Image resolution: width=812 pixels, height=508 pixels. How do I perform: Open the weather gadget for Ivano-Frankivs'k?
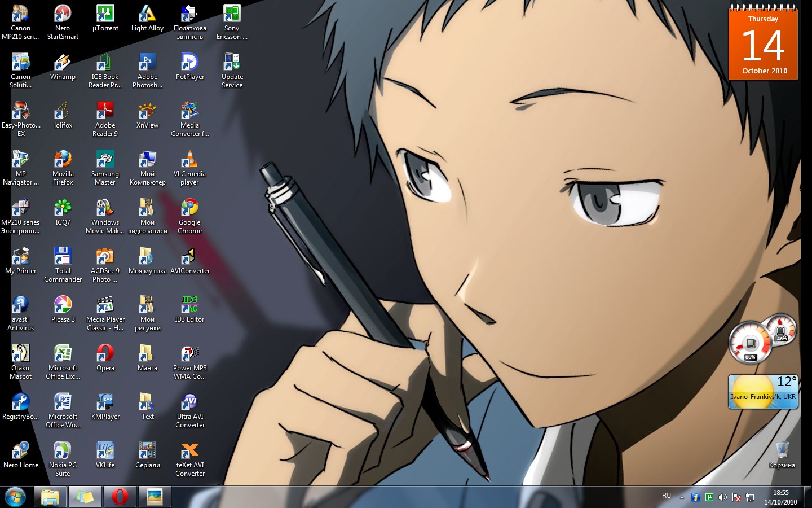point(763,392)
